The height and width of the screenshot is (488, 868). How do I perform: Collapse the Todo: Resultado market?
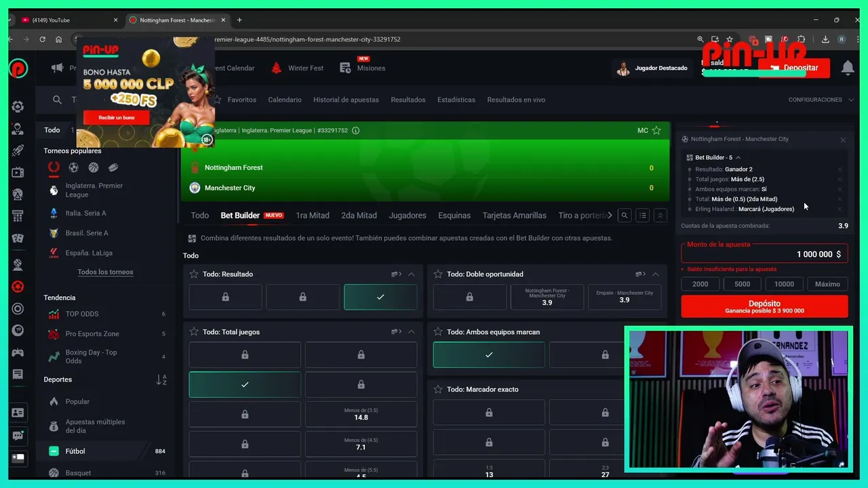(411, 274)
